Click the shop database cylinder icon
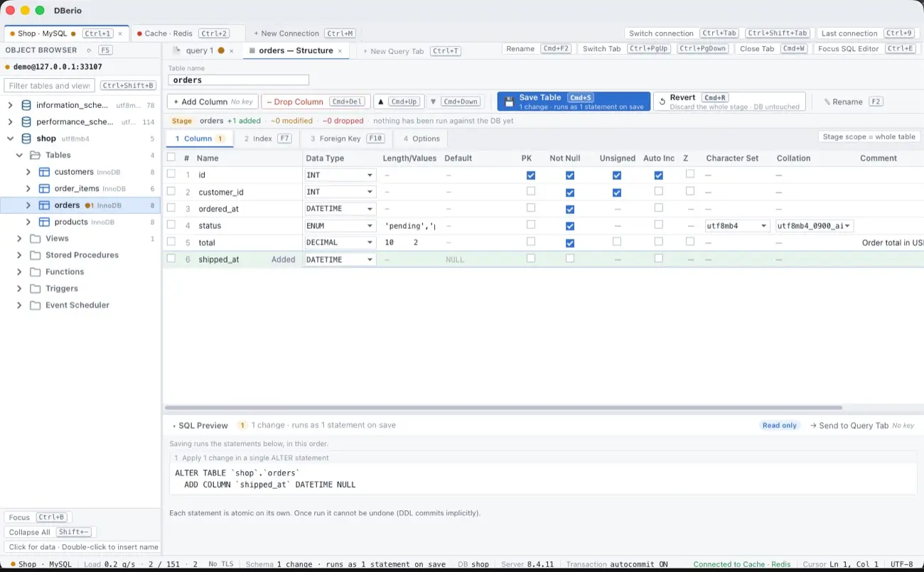The width and height of the screenshot is (924, 572). tap(26, 139)
